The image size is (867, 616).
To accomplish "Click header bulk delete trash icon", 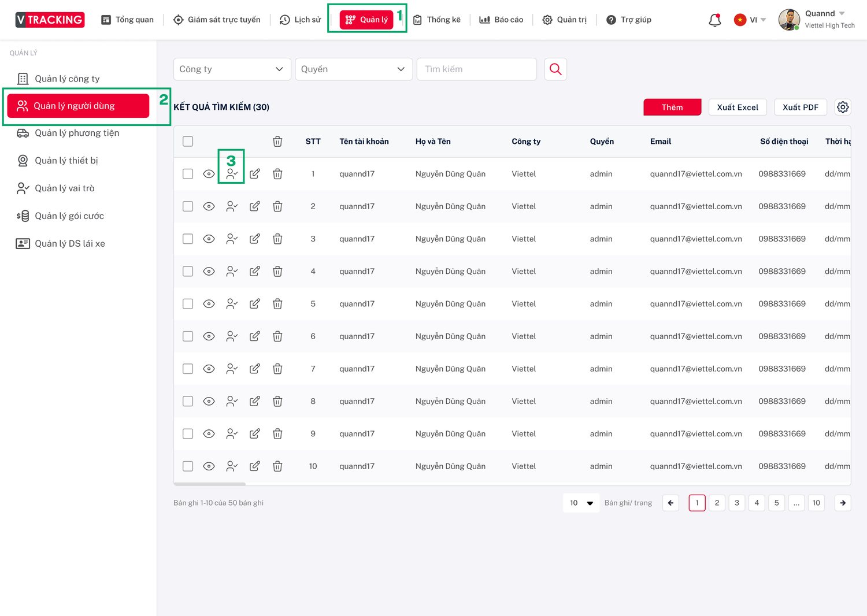I will coord(277,142).
